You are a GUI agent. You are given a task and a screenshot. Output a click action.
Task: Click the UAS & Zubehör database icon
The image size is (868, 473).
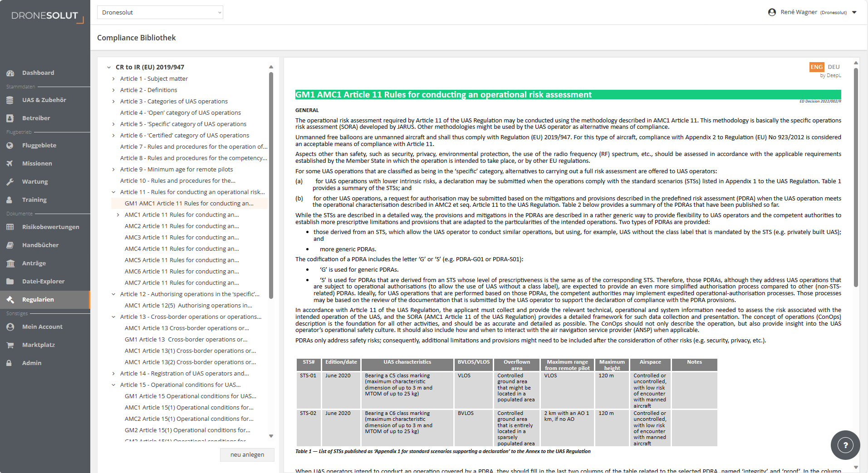(10, 100)
